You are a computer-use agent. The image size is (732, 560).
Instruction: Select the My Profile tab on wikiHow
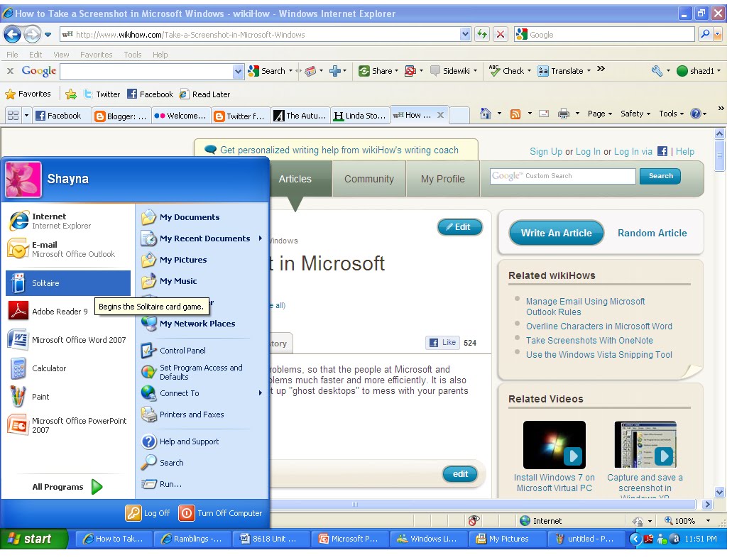click(443, 179)
